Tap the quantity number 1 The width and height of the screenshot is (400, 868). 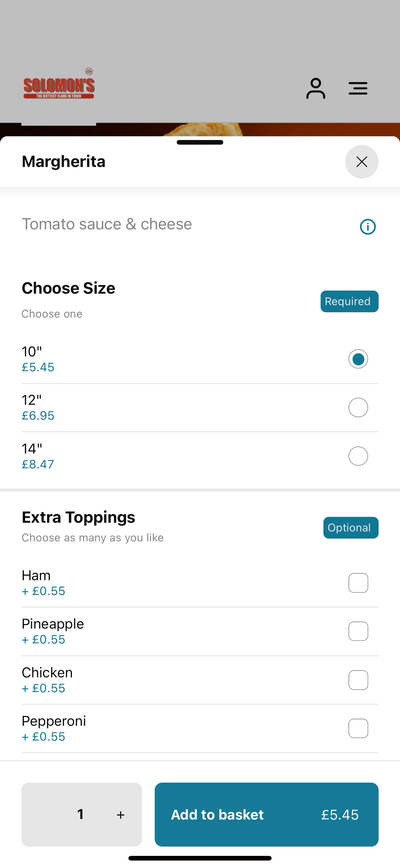80,814
